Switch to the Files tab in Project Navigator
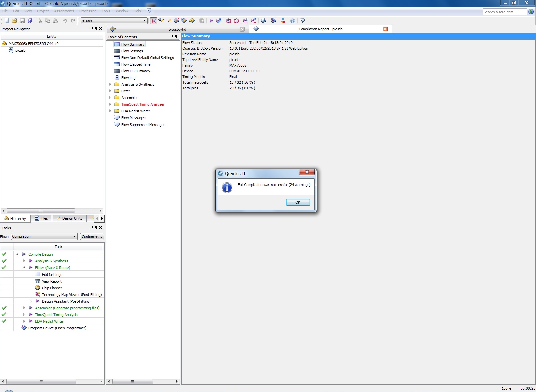537x392 pixels. click(x=41, y=218)
